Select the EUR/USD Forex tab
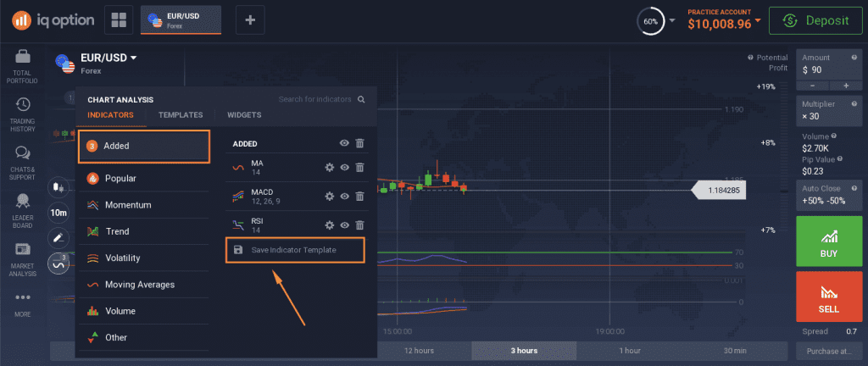The image size is (868, 366). (x=181, y=19)
